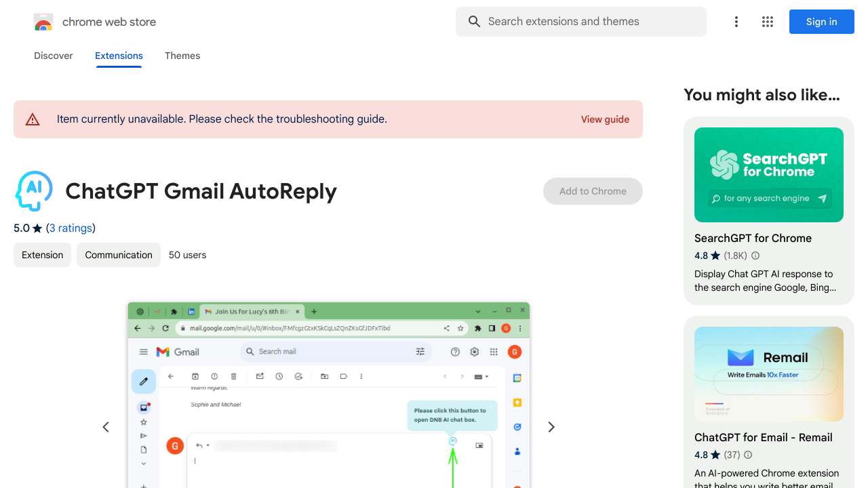The width and height of the screenshot is (868, 488).
Task: Open the Gmail screenshot preview image
Action: click(x=328, y=394)
